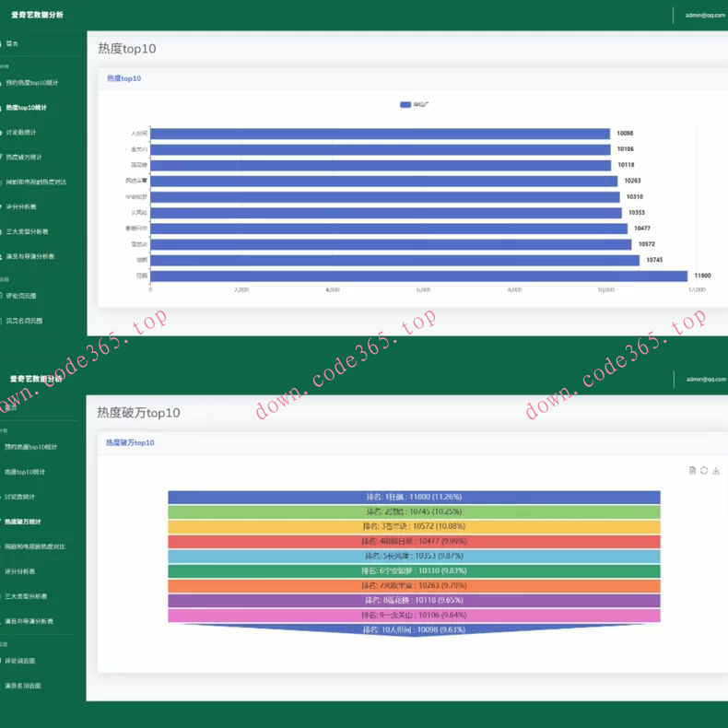This screenshot has height=728, width=728.
Task: Open 讨论数统计 in the 热度破万top10 page sidebar
Action: (19, 497)
